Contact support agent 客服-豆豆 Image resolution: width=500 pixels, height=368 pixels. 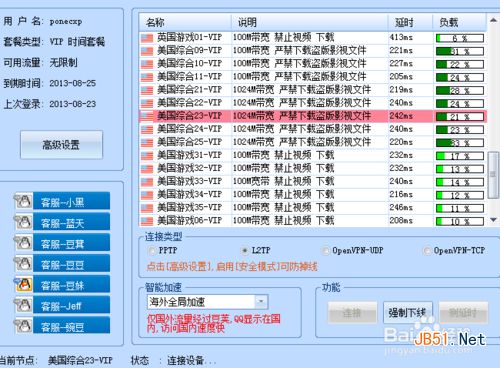pyautogui.click(x=71, y=264)
